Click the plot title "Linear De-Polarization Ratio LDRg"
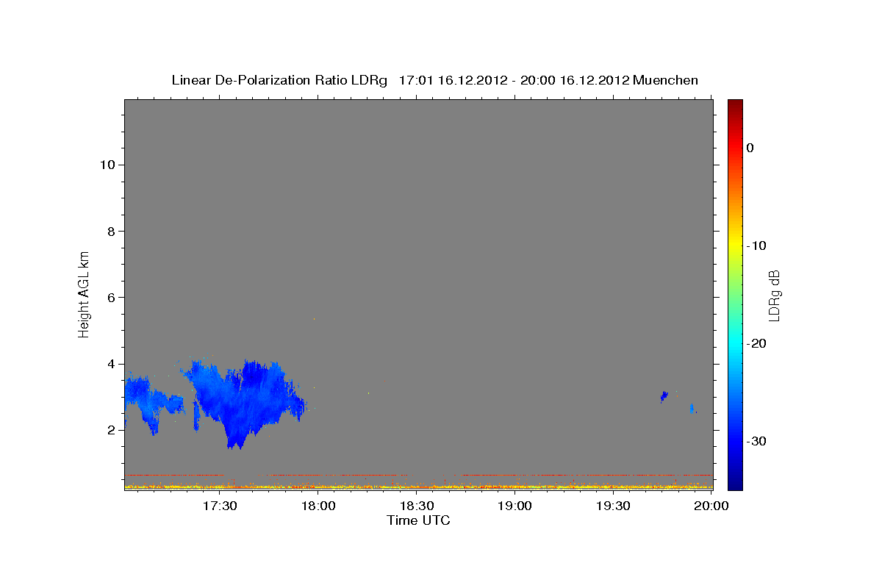Image resolution: width=882 pixels, height=588 pixels. coord(279,80)
